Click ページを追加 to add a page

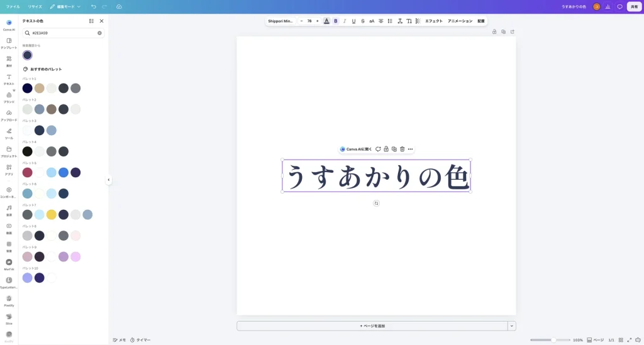[372, 326]
